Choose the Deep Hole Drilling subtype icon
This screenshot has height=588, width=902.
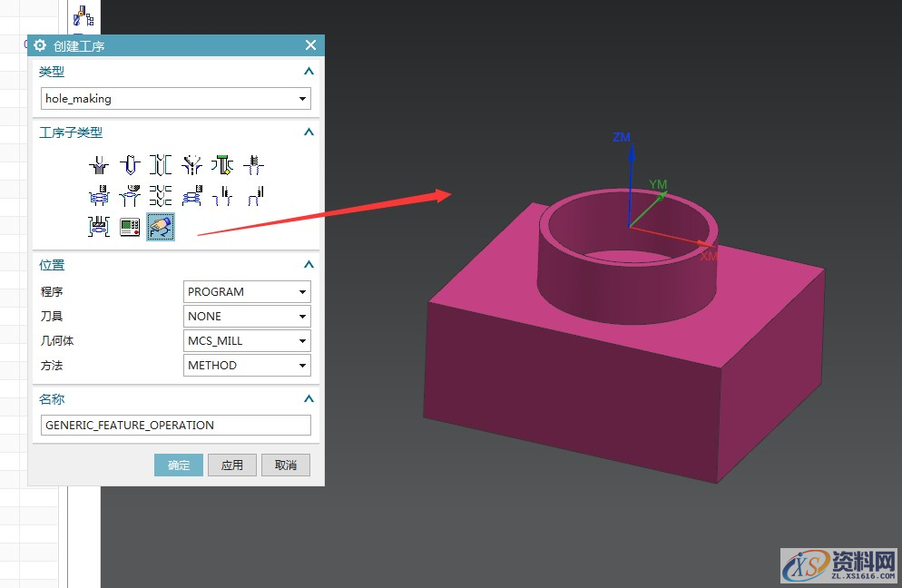(161, 165)
